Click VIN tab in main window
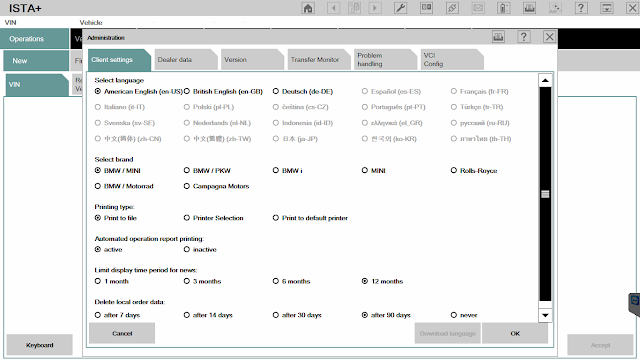The image size is (640, 360). 37,84
